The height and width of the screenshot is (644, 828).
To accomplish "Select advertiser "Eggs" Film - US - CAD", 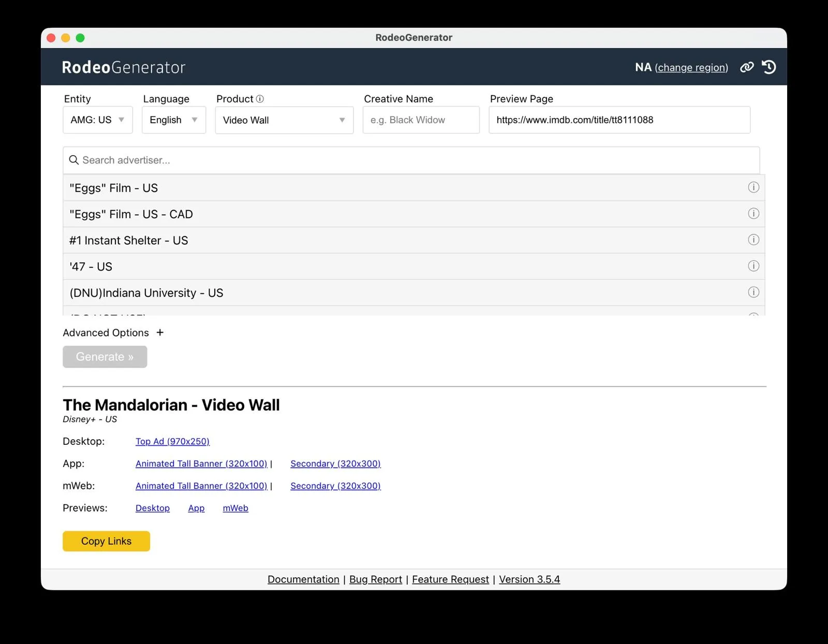I will pyautogui.click(x=414, y=214).
